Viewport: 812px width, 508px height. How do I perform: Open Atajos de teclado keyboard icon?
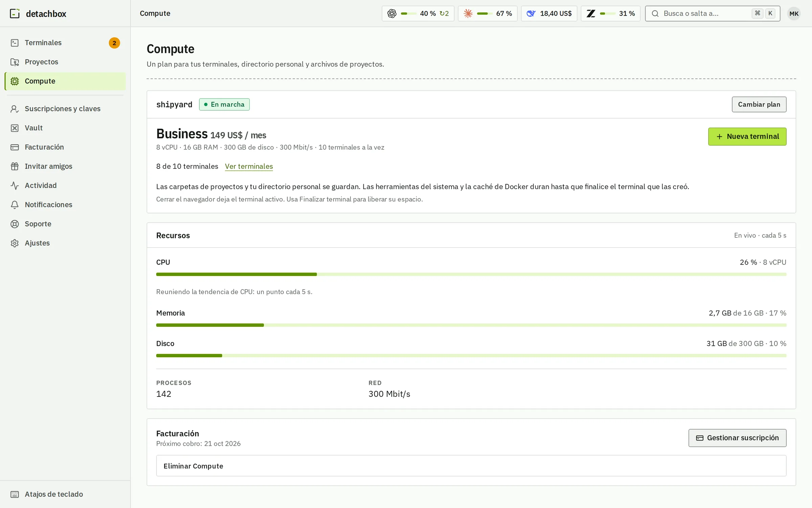[x=15, y=494]
